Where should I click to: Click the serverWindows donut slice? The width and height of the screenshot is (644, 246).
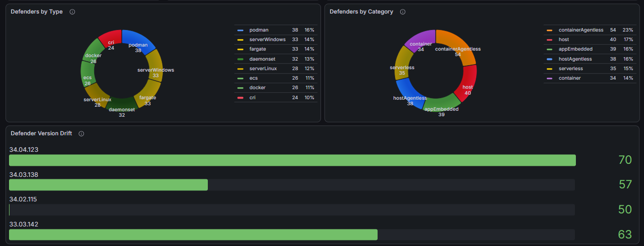(156, 64)
